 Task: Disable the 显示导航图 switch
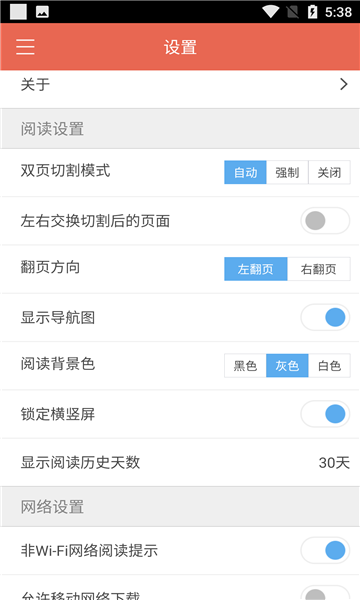pyautogui.click(x=325, y=317)
